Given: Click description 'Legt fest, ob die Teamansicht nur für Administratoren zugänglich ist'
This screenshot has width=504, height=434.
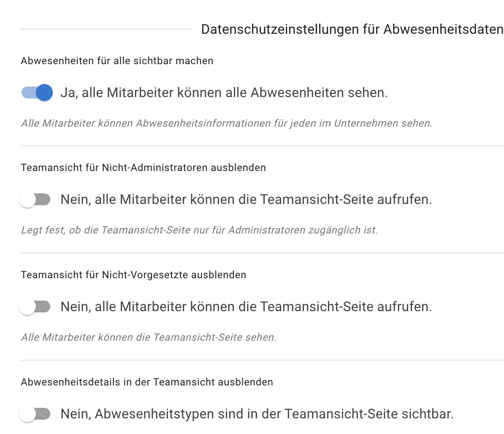Looking at the screenshot, I should pos(200,230).
